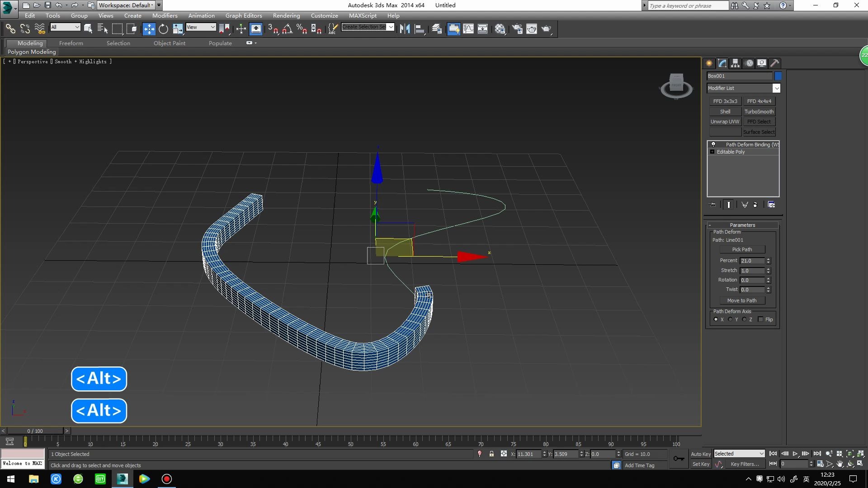Screen dimensions: 868x488
Task: Open the Modifier List dropdown
Action: [x=776, y=88]
